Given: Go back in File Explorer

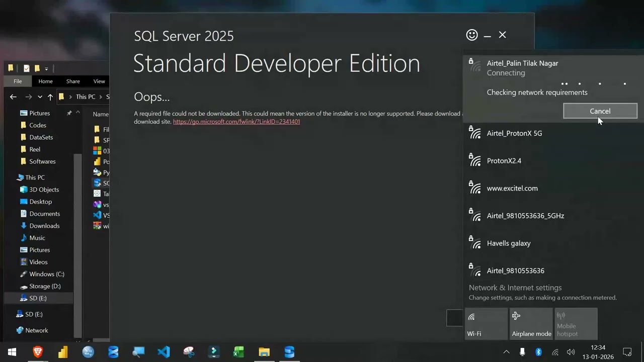Looking at the screenshot, I should point(13,97).
